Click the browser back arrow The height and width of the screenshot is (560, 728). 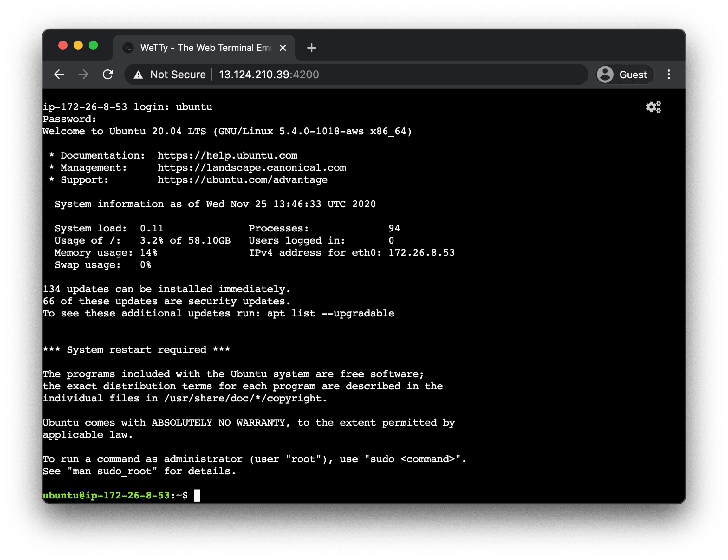click(x=59, y=74)
